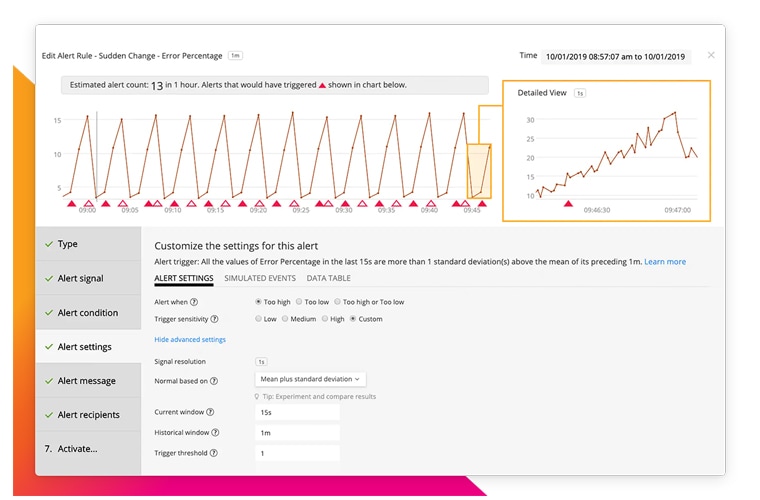Go to the Type step
The width and height of the screenshot is (760, 500).
click(x=88, y=244)
